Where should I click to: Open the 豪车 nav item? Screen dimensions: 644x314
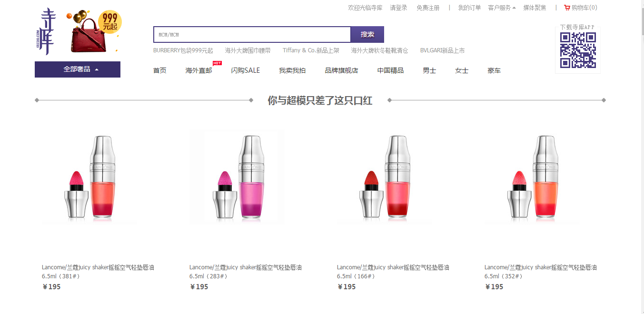click(x=494, y=70)
